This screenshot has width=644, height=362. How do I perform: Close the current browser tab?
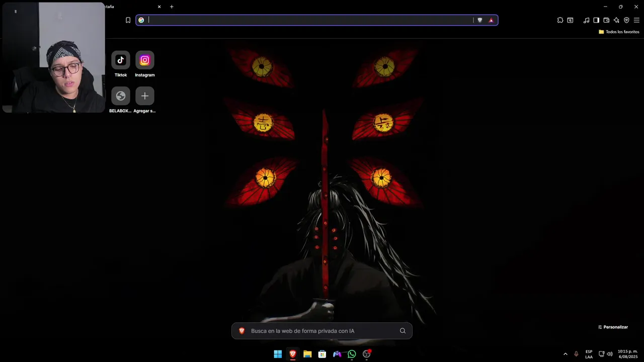pos(159,7)
